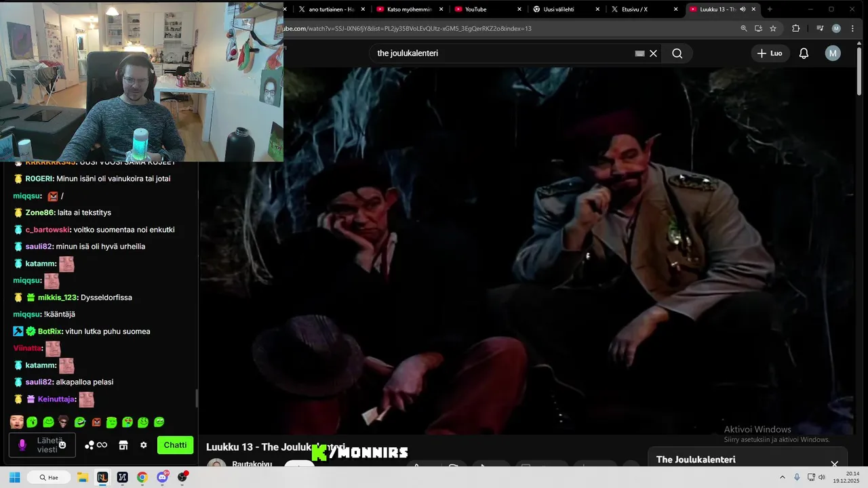Open mikkis_123 username in chat
Viewport: 868px width, 488px height.
point(57,298)
